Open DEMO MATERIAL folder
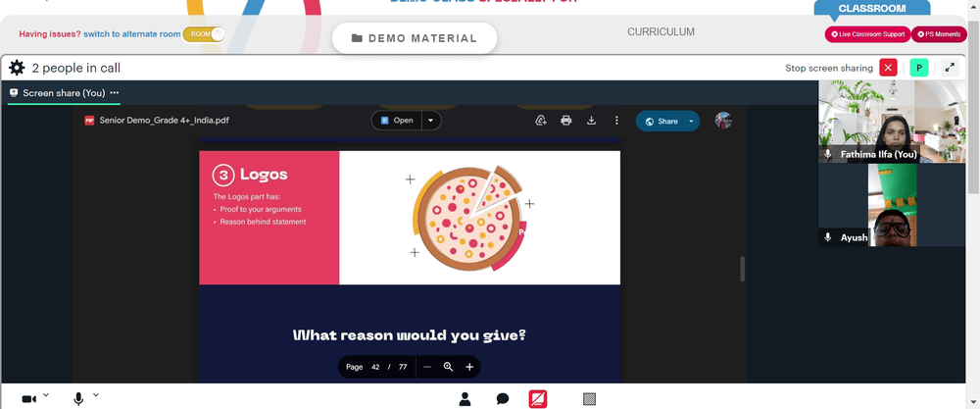980x409 pixels. (415, 38)
